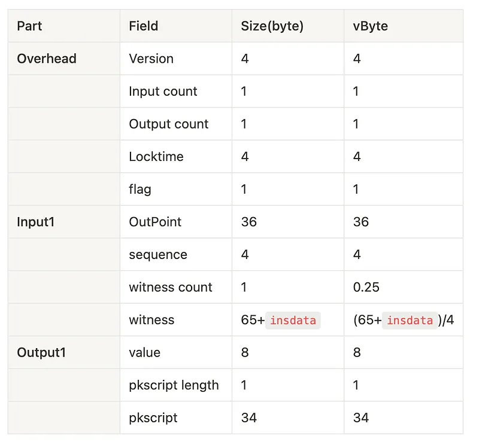Click the "Overhead" part cell
This screenshot has height=448, width=479.
click(47, 59)
